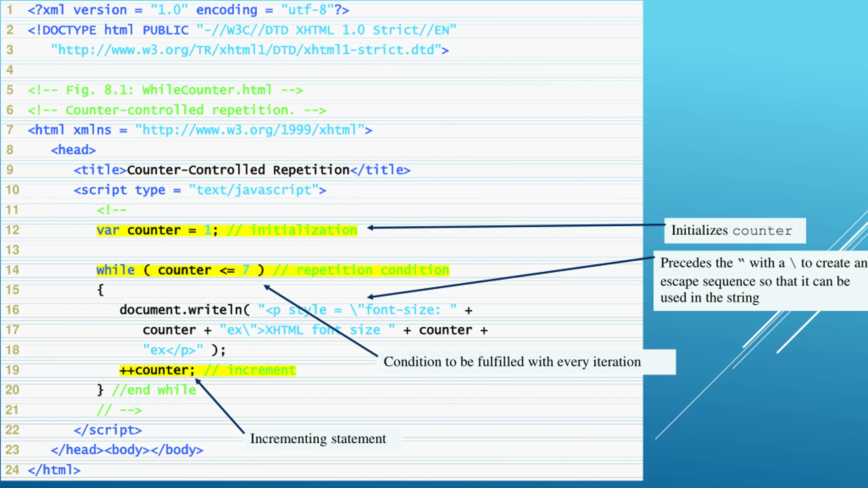The image size is (868, 488).
Task: Click the html xmlns line 7
Action: coord(200,130)
